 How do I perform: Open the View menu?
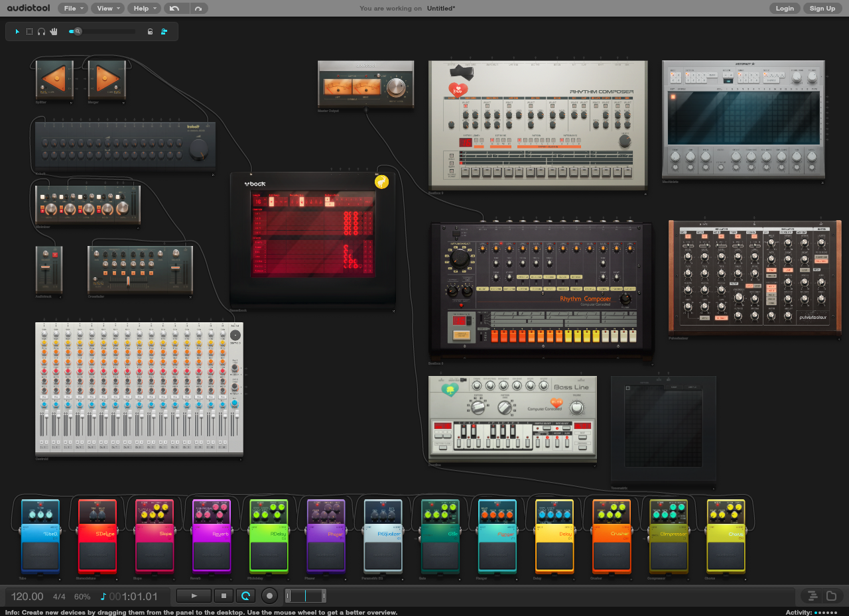pos(107,9)
